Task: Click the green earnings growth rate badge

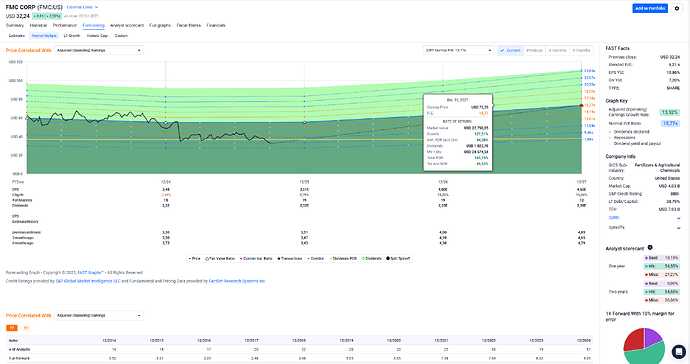Action: [x=669, y=112]
